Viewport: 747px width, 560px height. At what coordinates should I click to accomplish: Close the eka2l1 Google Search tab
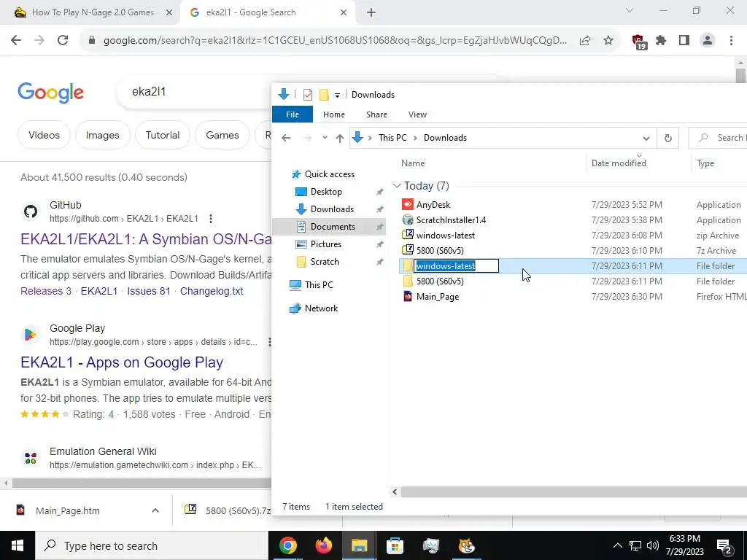[x=344, y=12]
